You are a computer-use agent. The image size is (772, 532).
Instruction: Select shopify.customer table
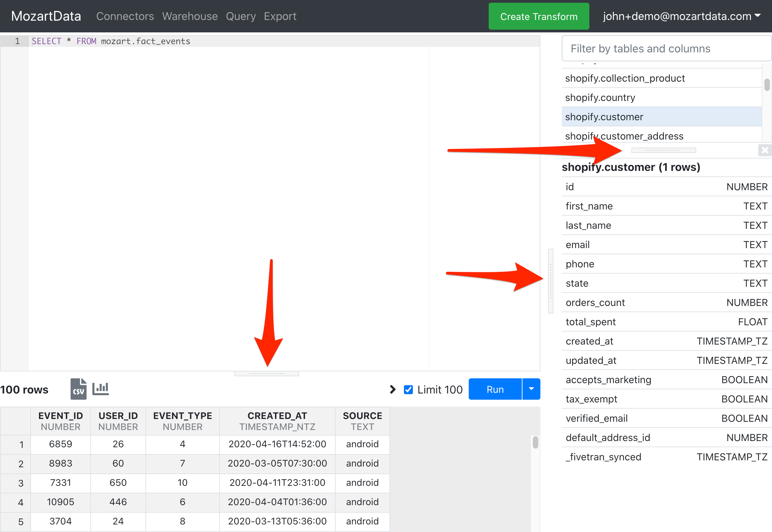(x=662, y=117)
